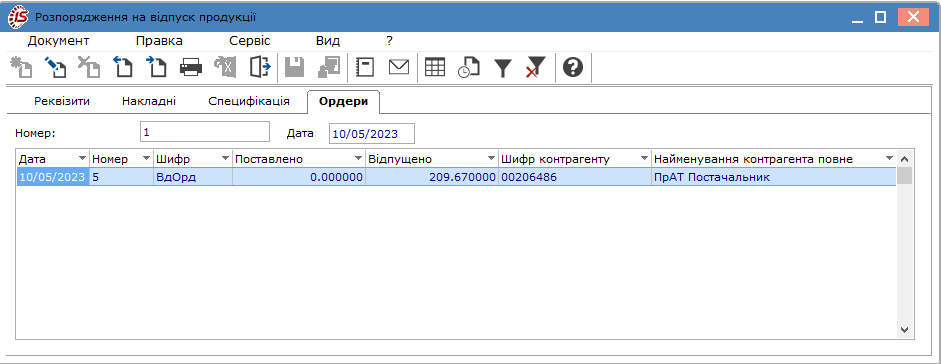Viewport: 941px width, 364px height.
Task: Open the Шифр column filter dropdown
Action: pyautogui.click(x=225, y=158)
